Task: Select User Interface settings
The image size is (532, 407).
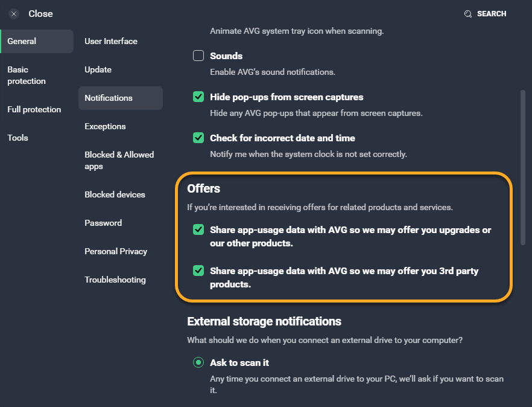Action: pyautogui.click(x=111, y=42)
